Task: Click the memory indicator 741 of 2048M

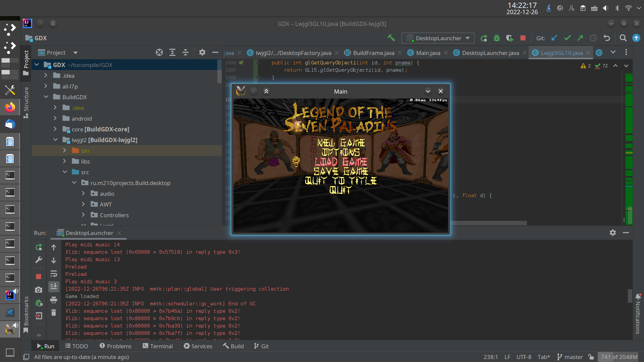Action: 619,357
